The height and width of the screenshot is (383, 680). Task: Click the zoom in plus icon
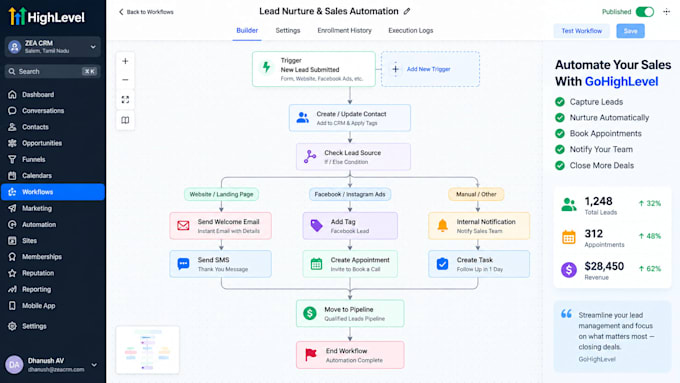125,61
